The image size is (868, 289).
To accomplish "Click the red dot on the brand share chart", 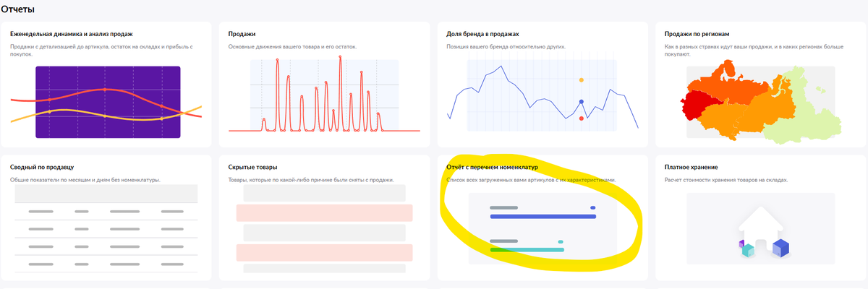I will click(582, 118).
